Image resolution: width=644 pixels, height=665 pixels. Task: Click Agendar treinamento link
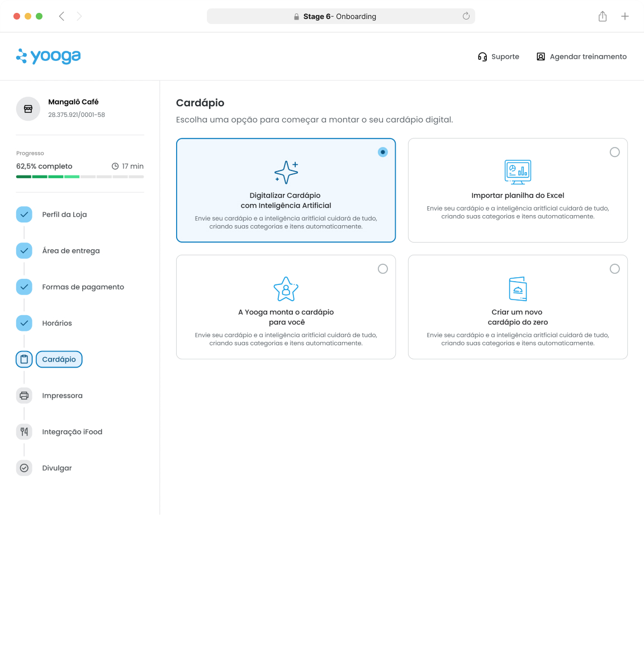pyautogui.click(x=581, y=56)
